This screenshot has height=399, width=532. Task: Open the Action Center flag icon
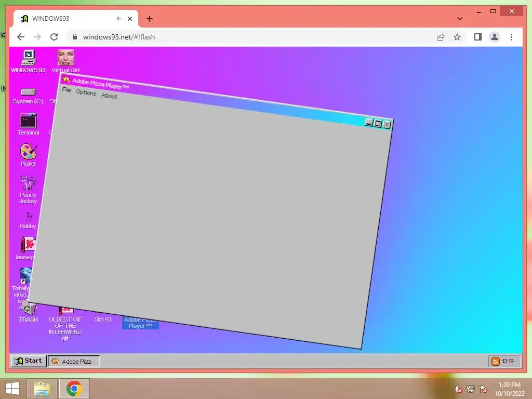pyautogui.click(x=483, y=389)
